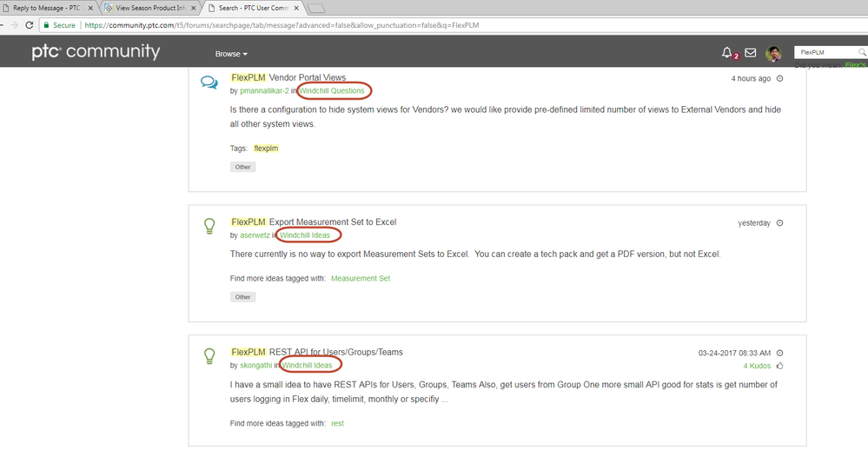Open options gear for Export Measurement post
The height and width of the screenshot is (450, 868).
[779, 223]
